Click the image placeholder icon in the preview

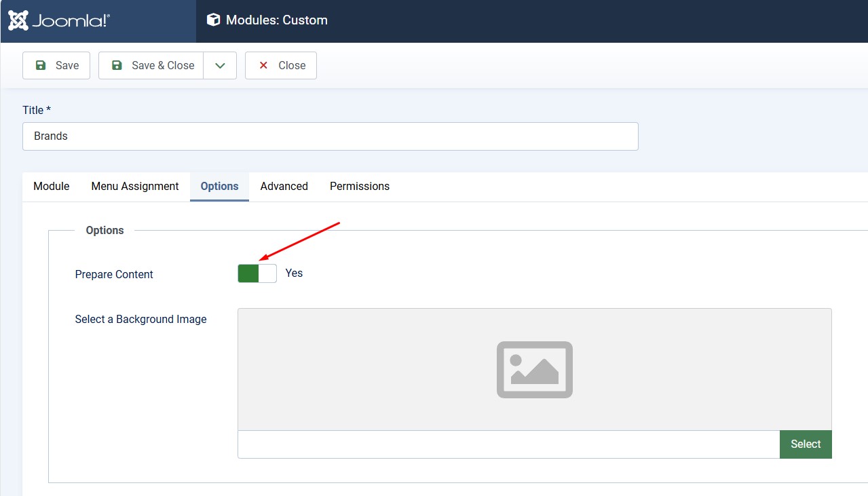point(534,369)
